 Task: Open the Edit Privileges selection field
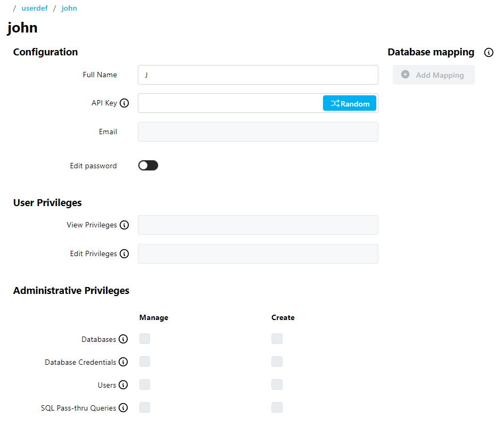(258, 254)
